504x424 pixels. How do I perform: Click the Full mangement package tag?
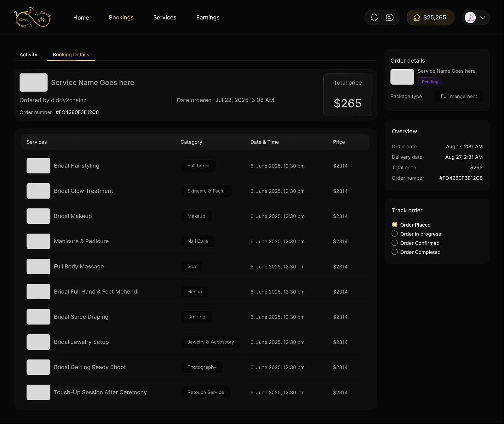pyautogui.click(x=459, y=96)
